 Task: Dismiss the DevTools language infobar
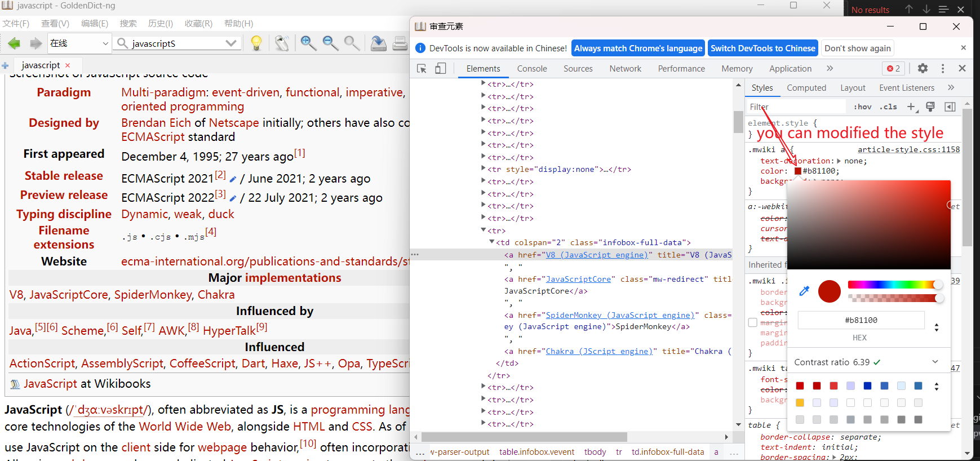(963, 48)
